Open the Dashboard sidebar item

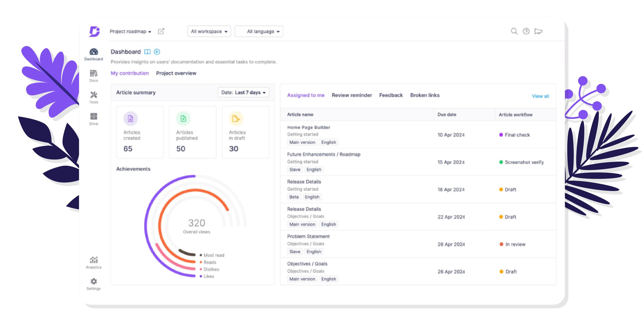coord(93,55)
